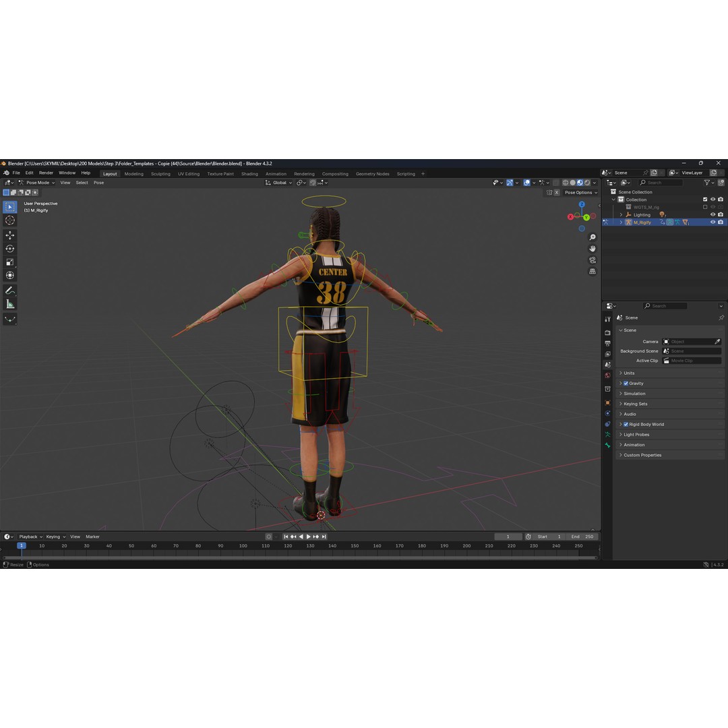728x728 pixels.
Task: Toggle the Rigid Body World checkbox
Action: (626, 425)
